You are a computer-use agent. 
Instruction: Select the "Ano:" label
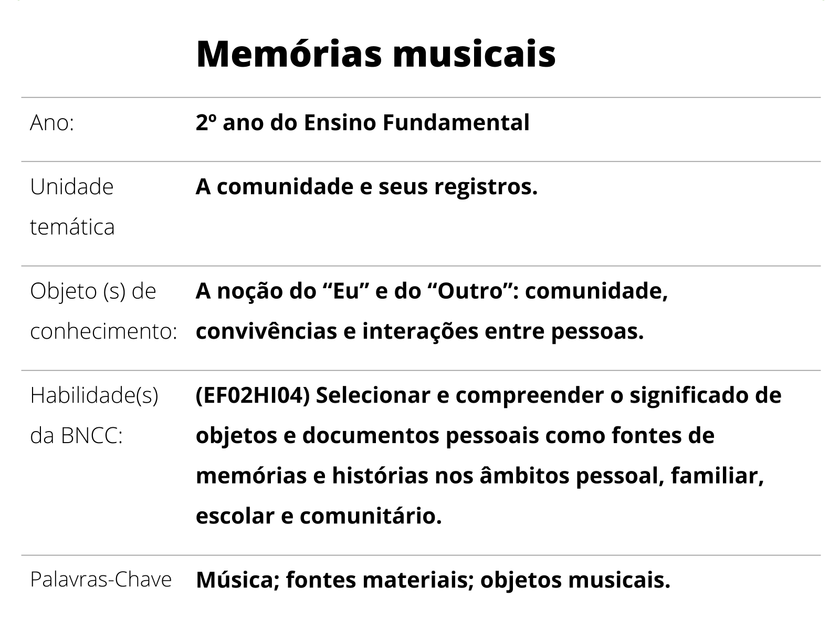click(x=52, y=123)
